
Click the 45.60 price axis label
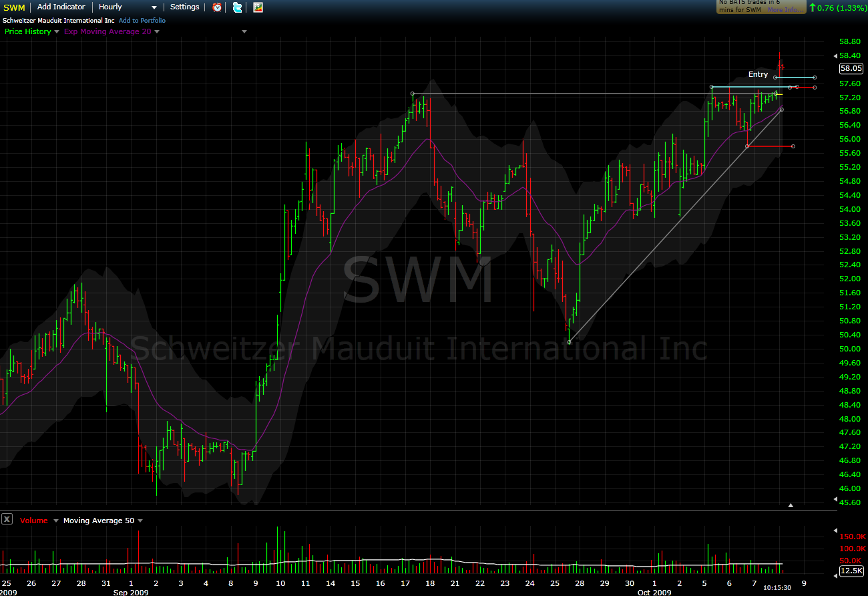click(849, 502)
